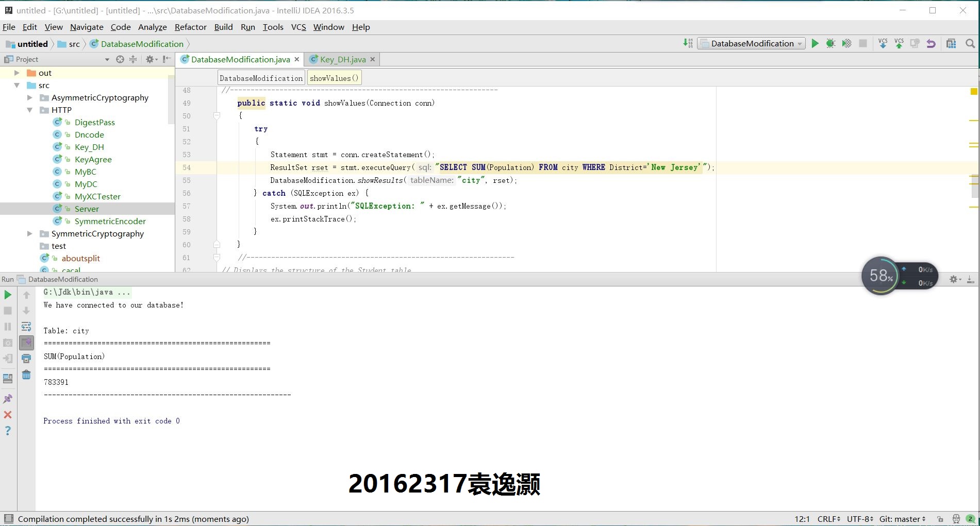Open Project panel settings gear
Image resolution: width=980 pixels, height=526 pixels.
tap(150, 59)
